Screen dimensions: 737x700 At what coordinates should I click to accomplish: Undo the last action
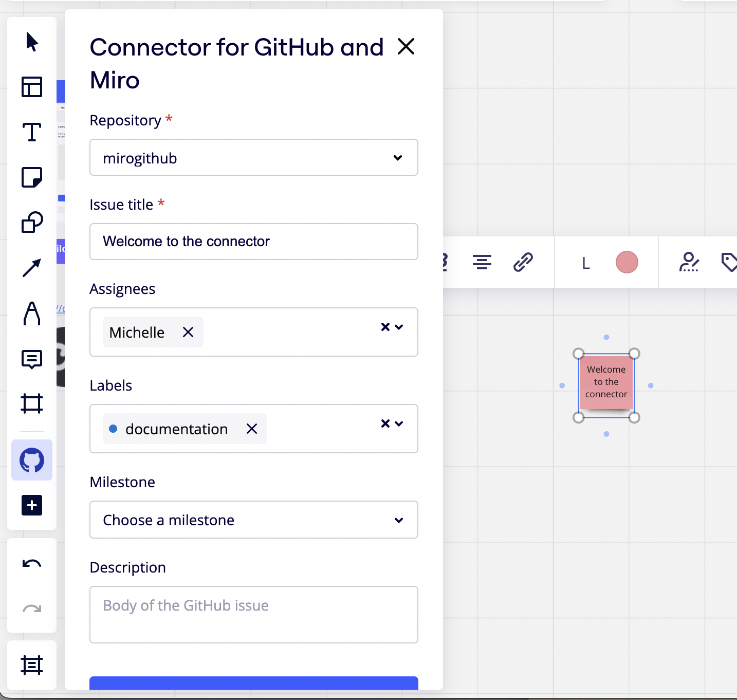[32, 564]
